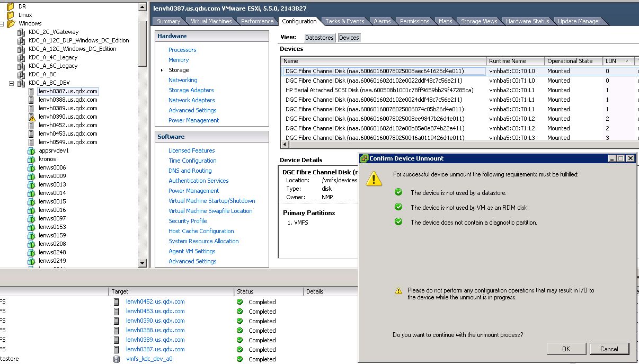639x364 pixels.
Task: Click the inventory tree scroll-down arrow
Action: tap(143, 263)
